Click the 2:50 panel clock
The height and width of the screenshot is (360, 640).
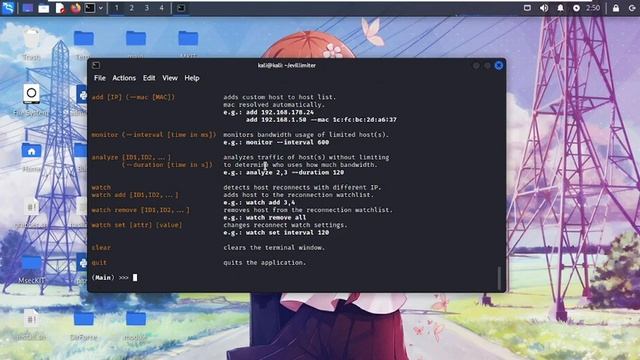pos(593,8)
